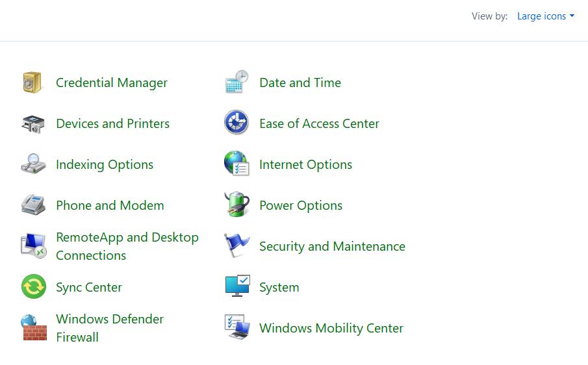This screenshot has width=588, height=365.
Task: Open the System monitor icon
Action: tap(237, 286)
